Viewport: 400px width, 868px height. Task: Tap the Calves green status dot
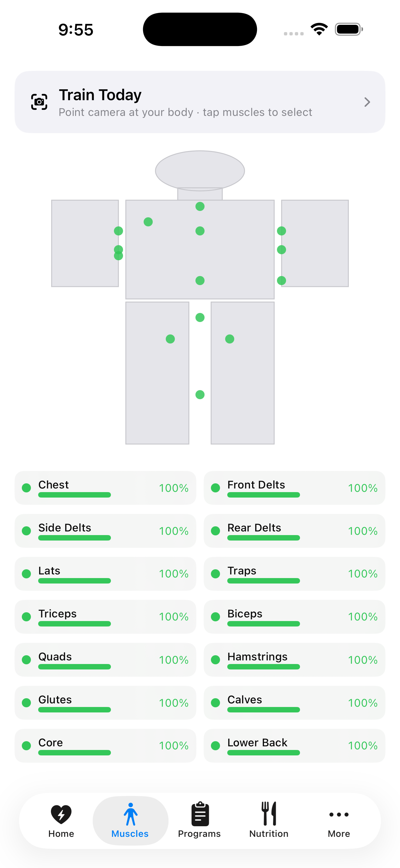pos(215,703)
